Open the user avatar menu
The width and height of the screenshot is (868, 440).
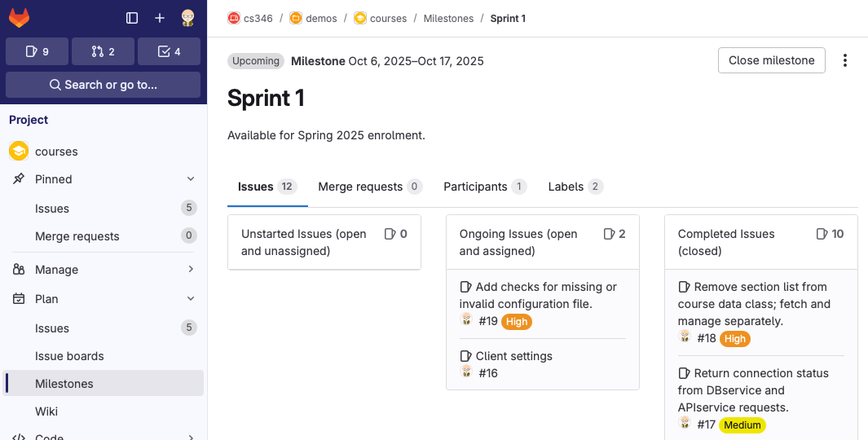(187, 18)
